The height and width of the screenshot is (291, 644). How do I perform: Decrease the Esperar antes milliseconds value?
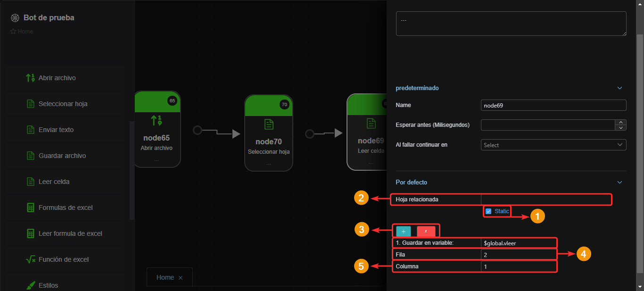click(621, 128)
